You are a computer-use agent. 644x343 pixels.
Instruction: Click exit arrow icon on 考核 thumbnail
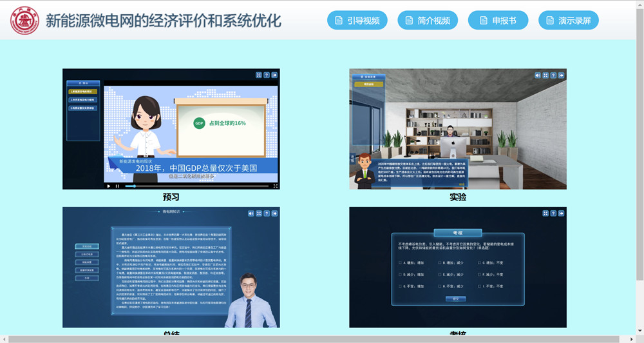(561, 213)
